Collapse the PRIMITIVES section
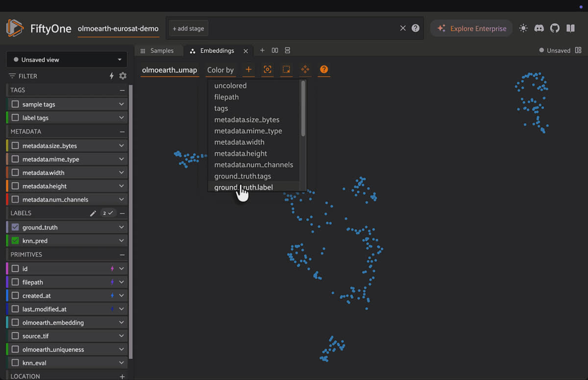Screen dimensions: 588x380 click(122, 255)
